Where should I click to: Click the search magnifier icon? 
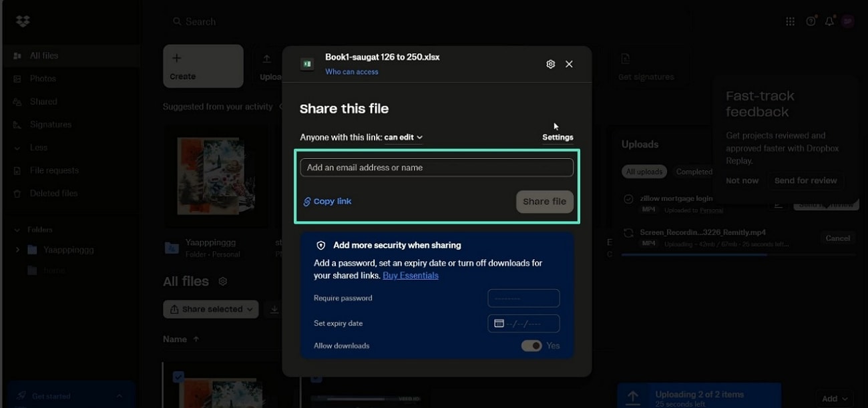177,21
